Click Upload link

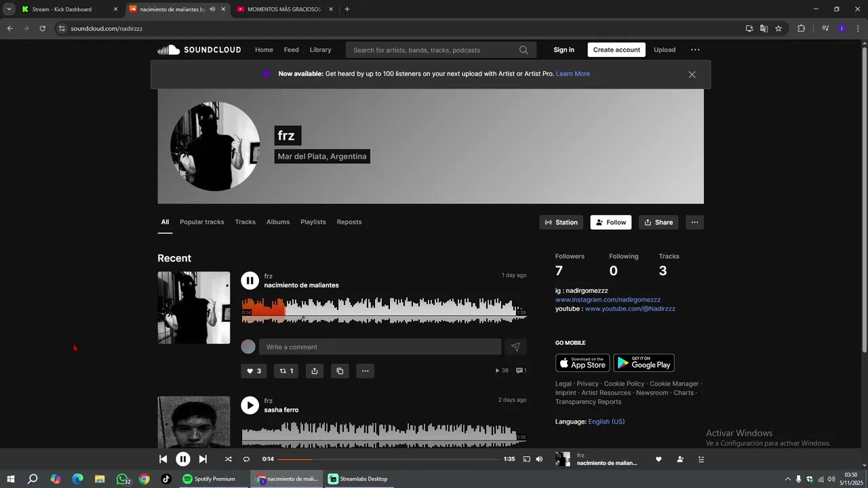(665, 49)
